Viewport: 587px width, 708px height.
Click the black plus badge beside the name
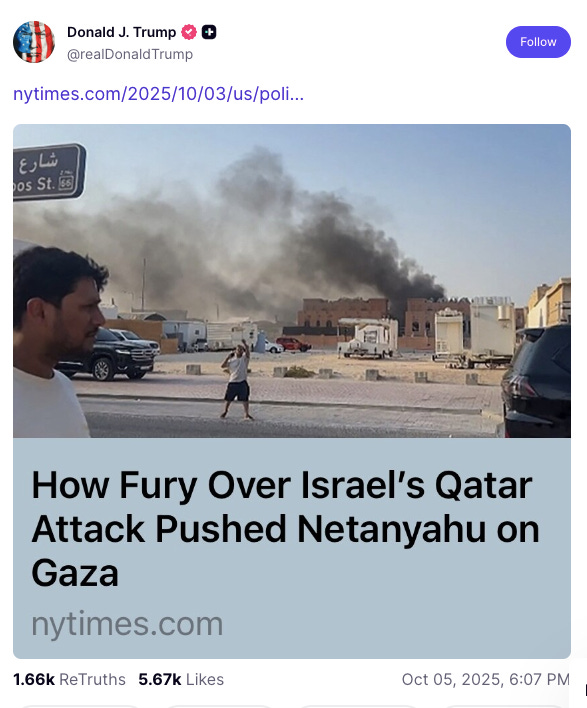[x=209, y=32]
